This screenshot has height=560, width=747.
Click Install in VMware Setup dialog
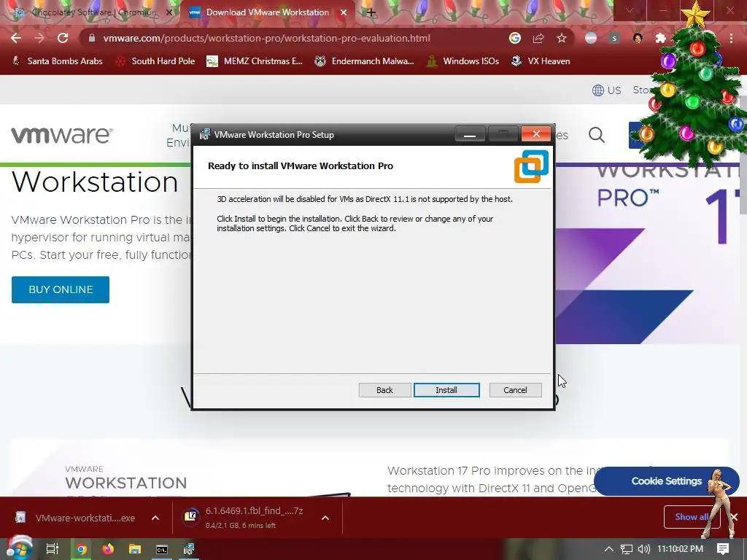pyautogui.click(x=446, y=390)
